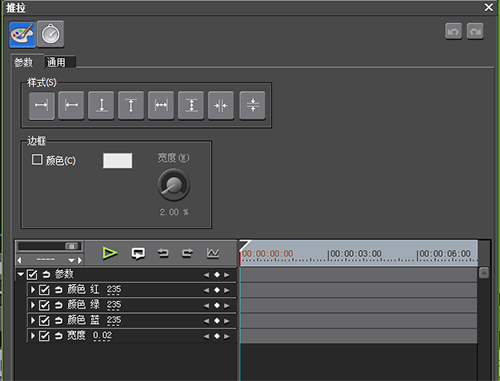Toggle the 参数 row checkbox
Screen dimensions: 500x381
(x=32, y=274)
